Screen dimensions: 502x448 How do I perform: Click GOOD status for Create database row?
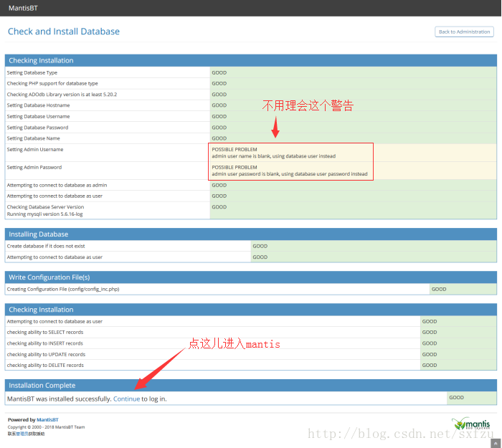260,246
